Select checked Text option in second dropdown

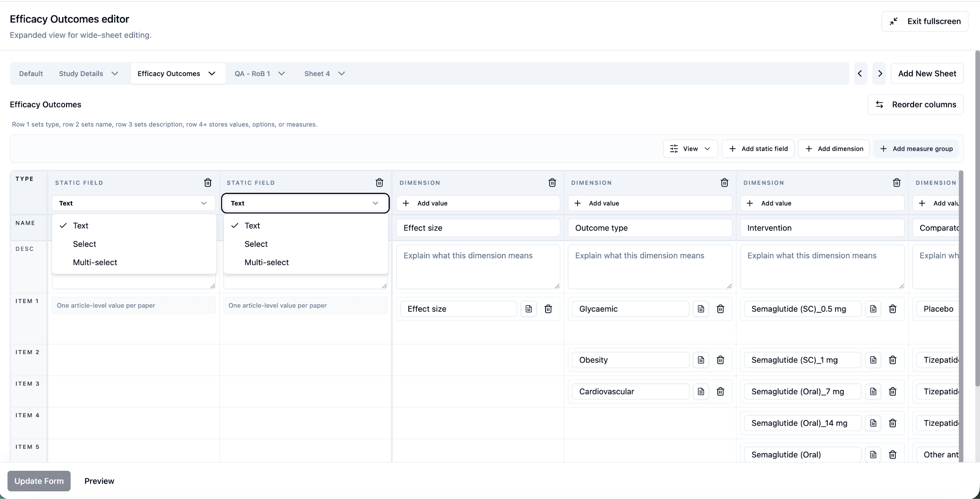252,226
